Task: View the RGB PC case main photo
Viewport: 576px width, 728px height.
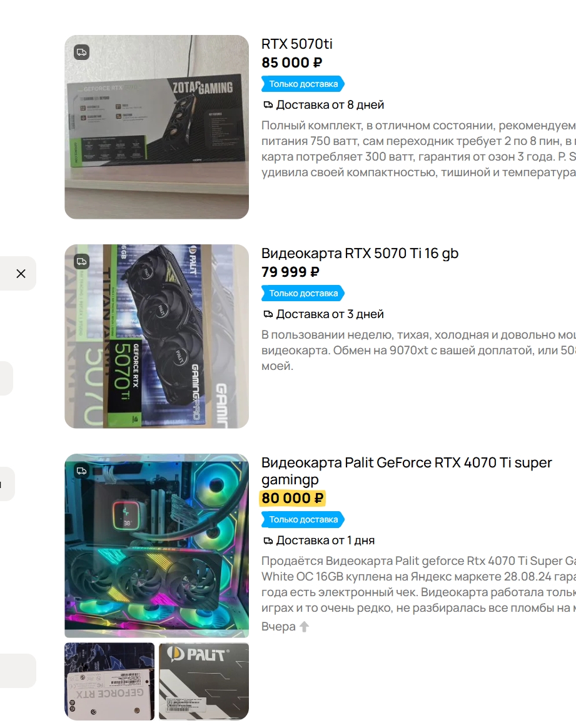Action: coord(156,546)
